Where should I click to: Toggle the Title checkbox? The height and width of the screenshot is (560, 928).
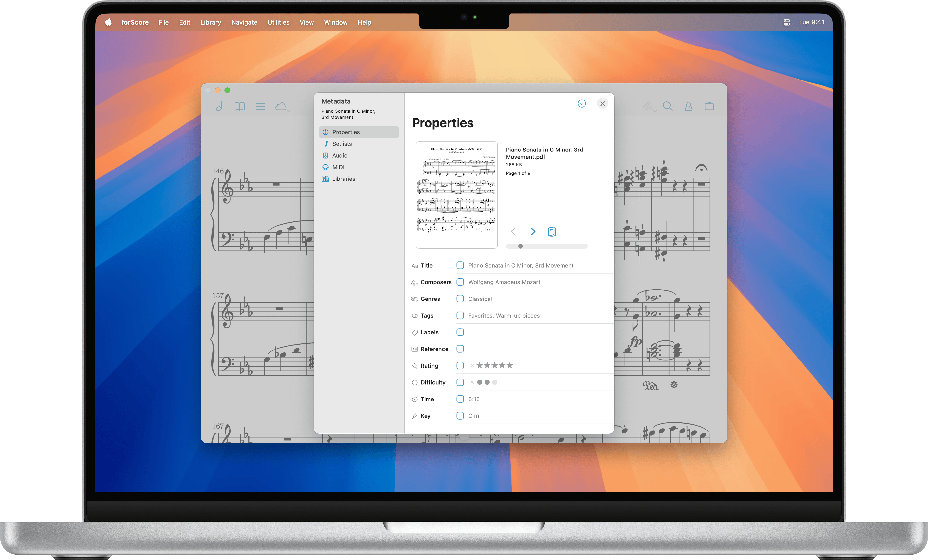pos(460,265)
